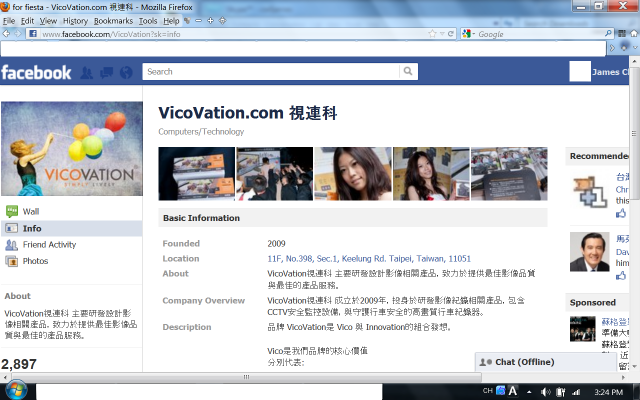
Task: Click the Like thumb under the man's portrait
Action: (x=621, y=276)
